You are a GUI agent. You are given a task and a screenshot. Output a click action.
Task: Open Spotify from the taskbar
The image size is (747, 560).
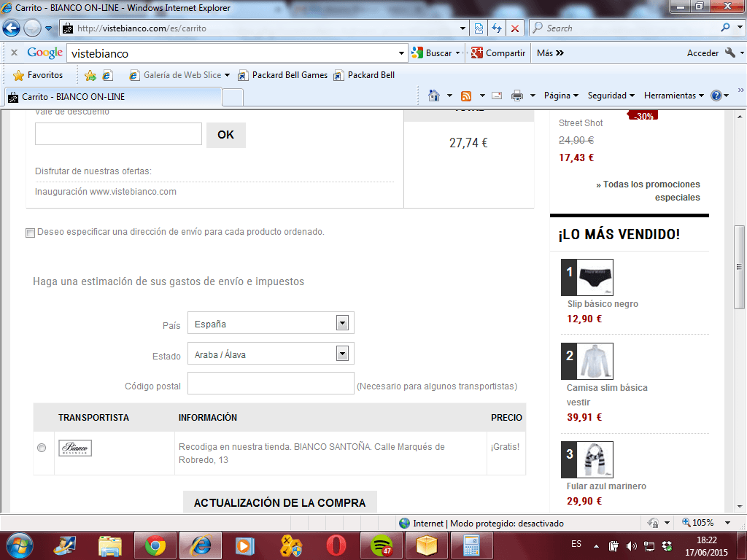[381, 545]
